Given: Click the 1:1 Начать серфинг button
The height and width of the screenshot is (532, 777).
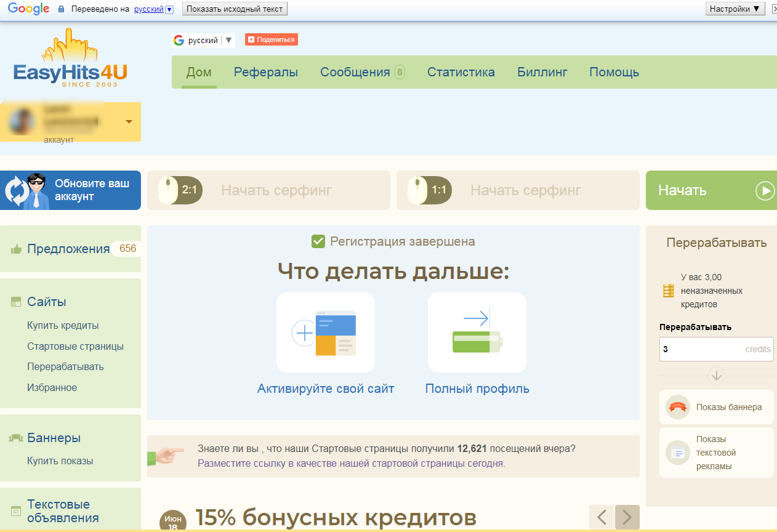Looking at the screenshot, I should [518, 190].
